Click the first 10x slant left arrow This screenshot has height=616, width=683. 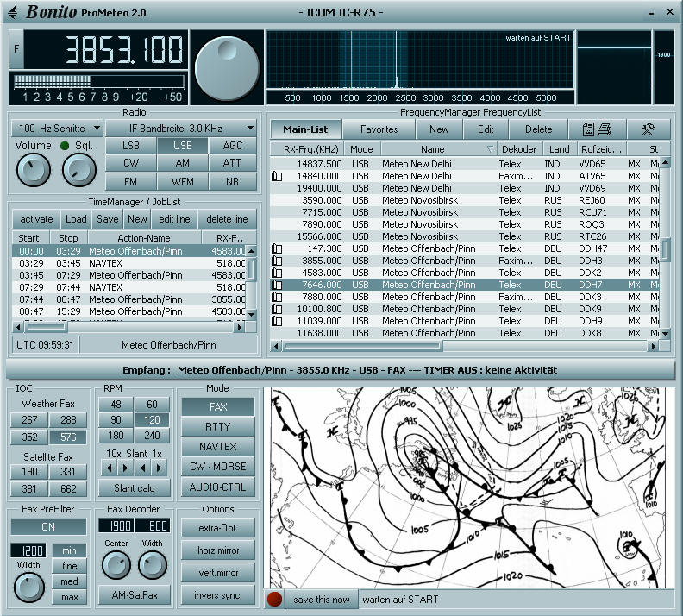click(110, 468)
